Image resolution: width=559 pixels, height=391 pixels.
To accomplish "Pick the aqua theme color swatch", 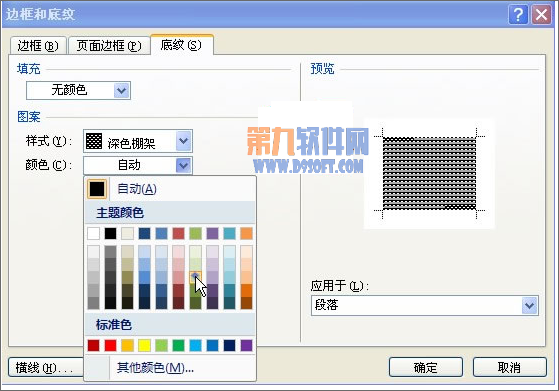I will [x=230, y=233].
